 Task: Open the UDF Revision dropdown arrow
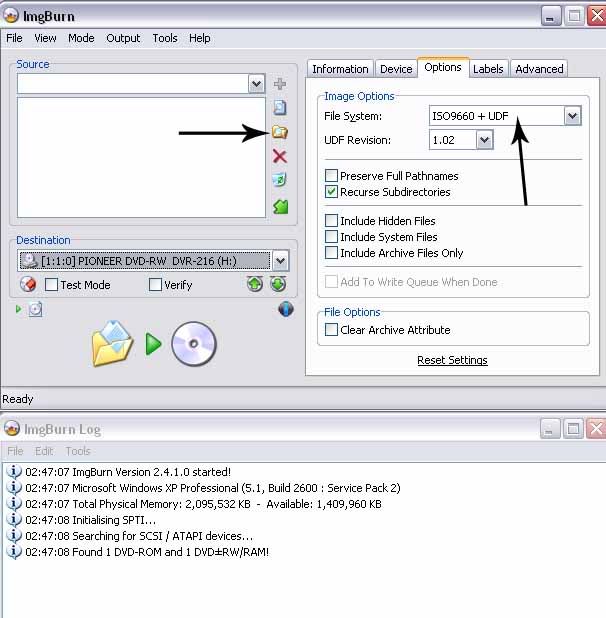coord(485,140)
